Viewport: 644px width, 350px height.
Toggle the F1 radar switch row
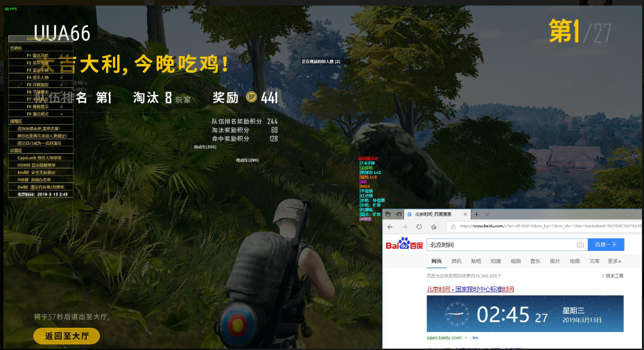41,55
